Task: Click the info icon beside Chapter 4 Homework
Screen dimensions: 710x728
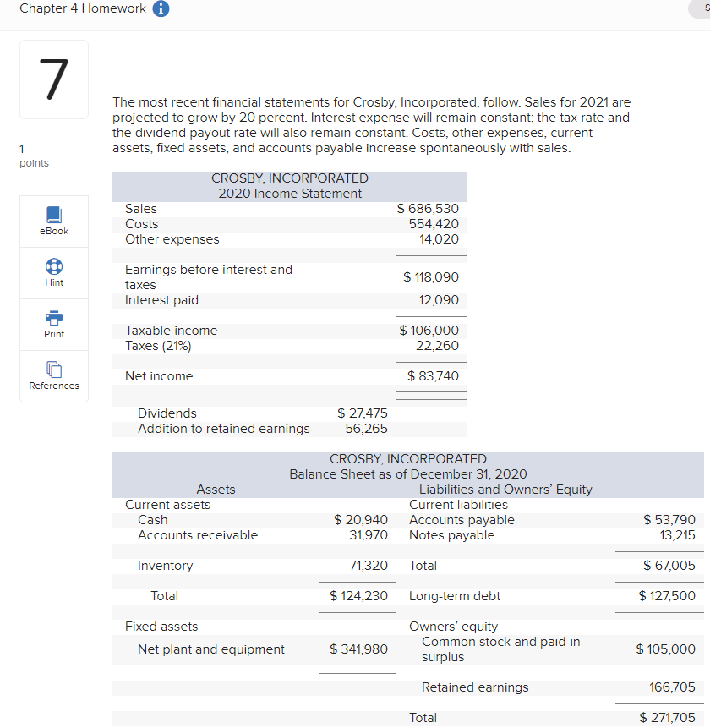Action: 162,8
